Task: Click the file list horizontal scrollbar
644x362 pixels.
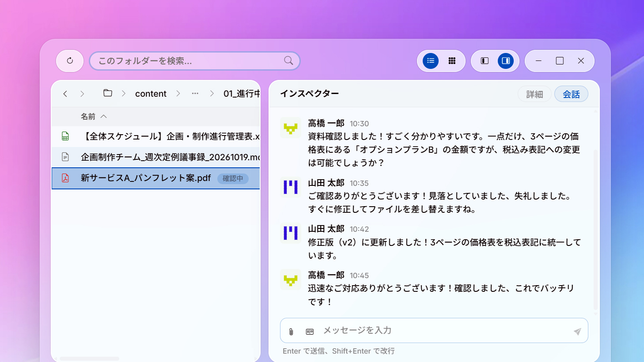Action: tap(90, 358)
